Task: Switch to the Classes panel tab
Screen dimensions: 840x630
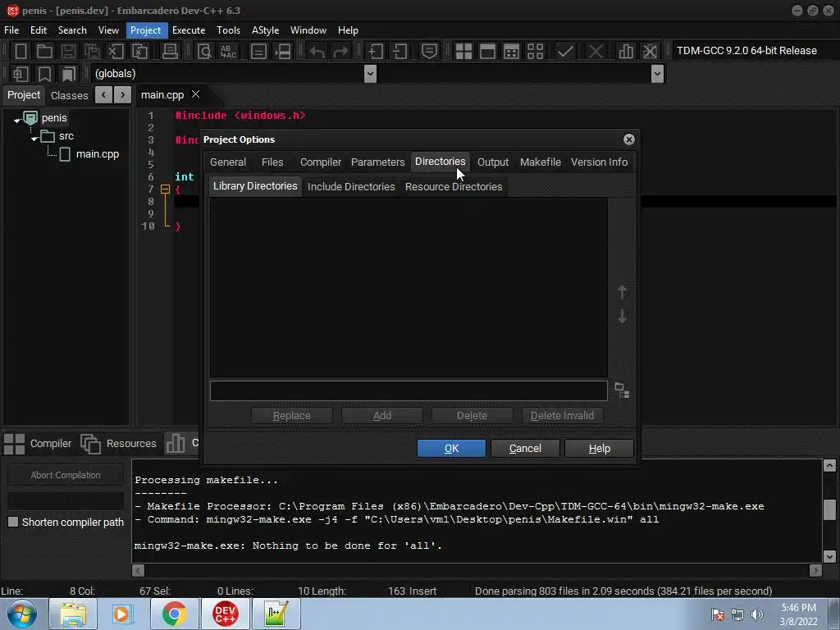Action: [x=69, y=95]
